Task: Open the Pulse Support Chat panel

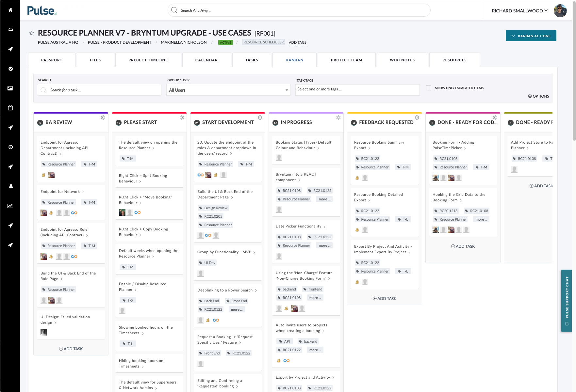Action: pyautogui.click(x=567, y=301)
